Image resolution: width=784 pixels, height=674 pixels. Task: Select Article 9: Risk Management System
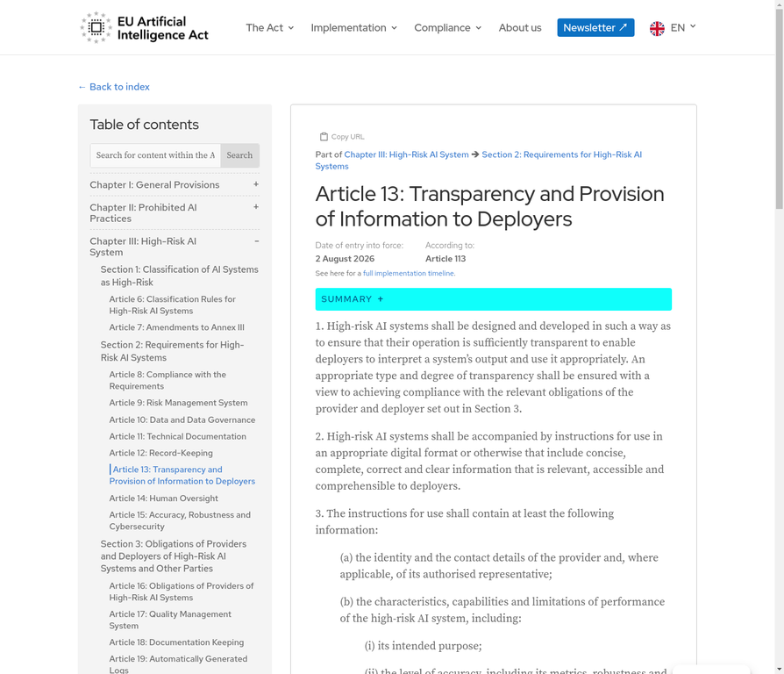coord(178,403)
